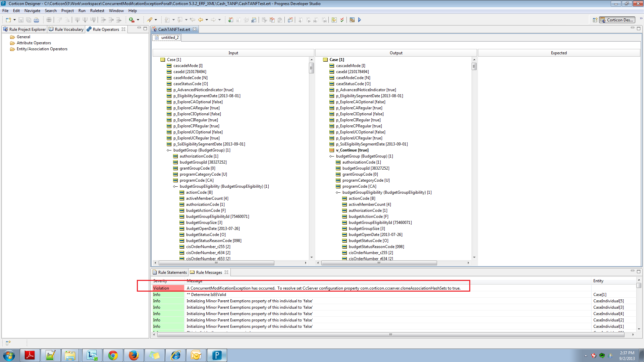Click the Print icon in toolbar

click(x=36, y=20)
